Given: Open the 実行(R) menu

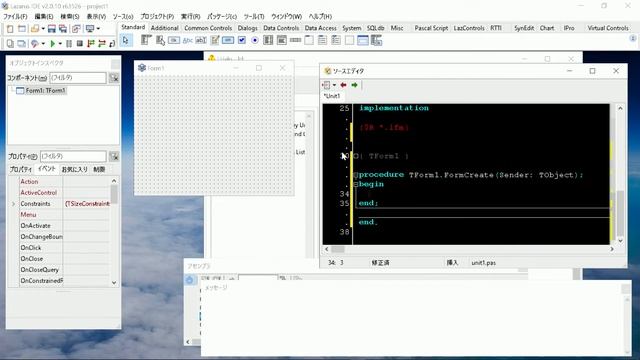Looking at the screenshot, I should [191, 16].
